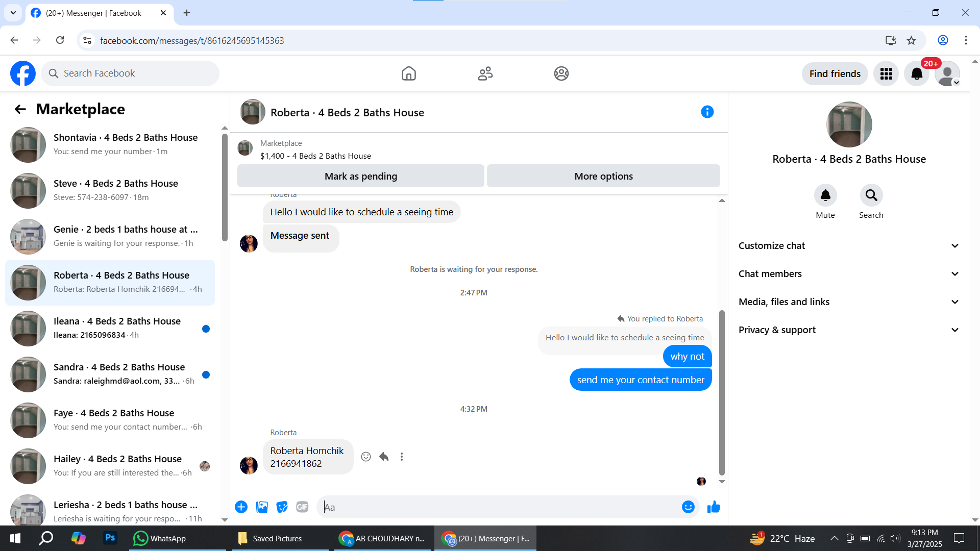Click the More options button
Image resolution: width=980 pixels, height=551 pixels.
point(603,176)
